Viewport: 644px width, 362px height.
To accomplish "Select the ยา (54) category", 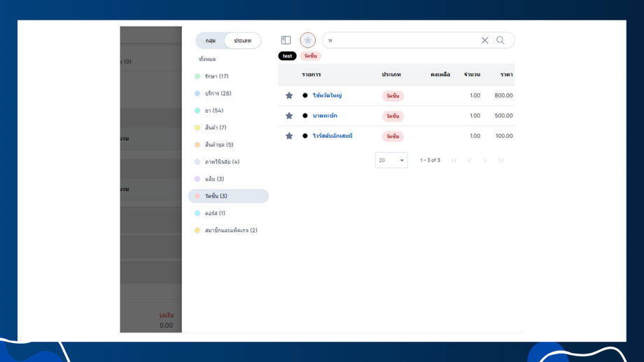I will pyautogui.click(x=228, y=111).
